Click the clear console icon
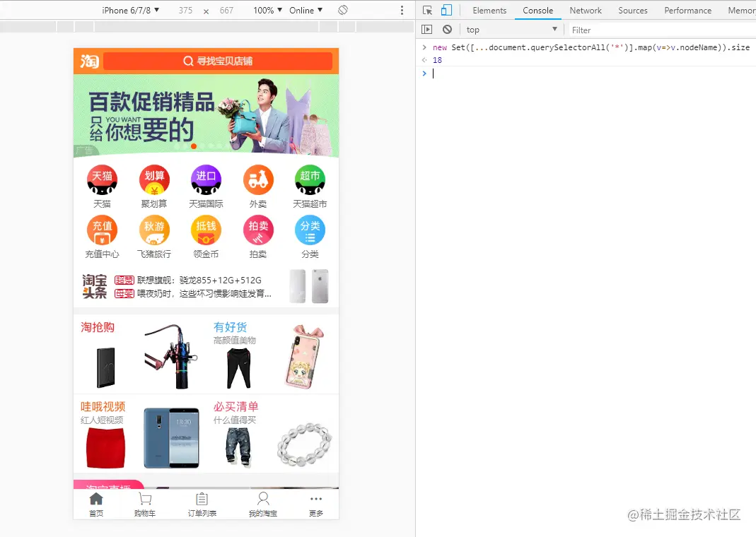Viewport: 756px width, 537px height. [448, 30]
